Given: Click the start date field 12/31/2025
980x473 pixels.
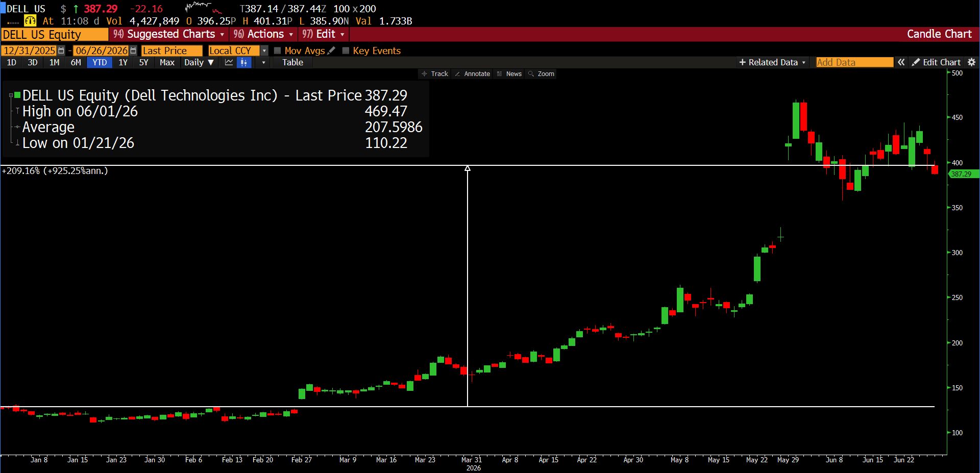Looking at the screenshot, I should click(29, 51).
